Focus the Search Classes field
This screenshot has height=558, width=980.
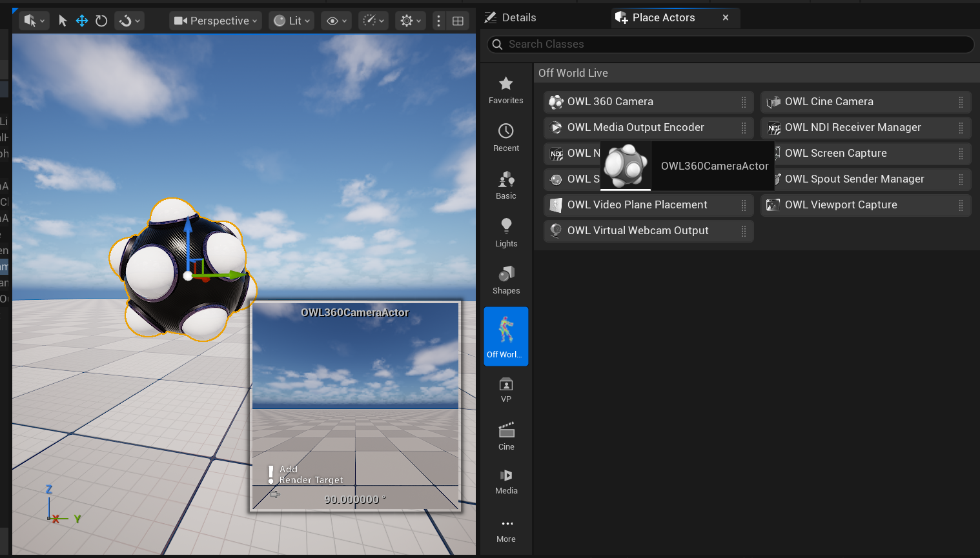click(730, 44)
